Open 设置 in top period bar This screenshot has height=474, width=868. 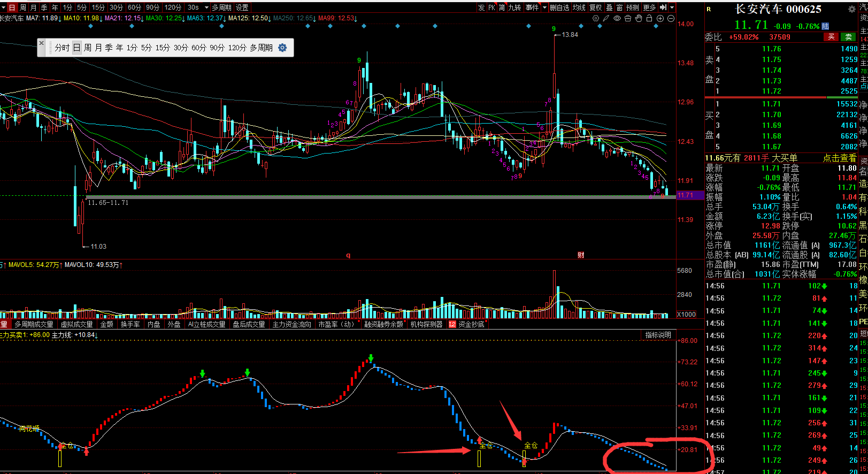242,7
